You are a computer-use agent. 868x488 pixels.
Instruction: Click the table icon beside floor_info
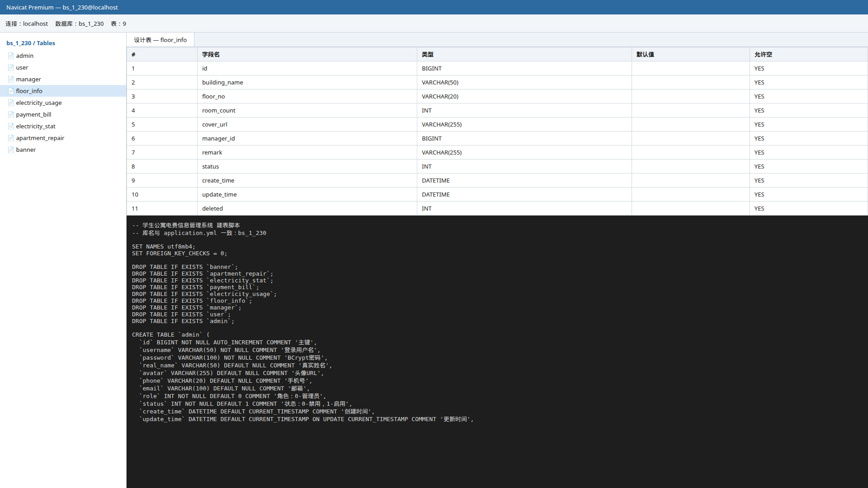(x=11, y=91)
